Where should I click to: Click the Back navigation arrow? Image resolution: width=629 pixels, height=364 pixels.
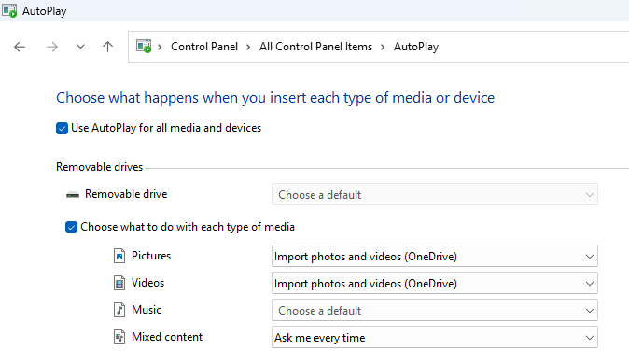click(20, 47)
